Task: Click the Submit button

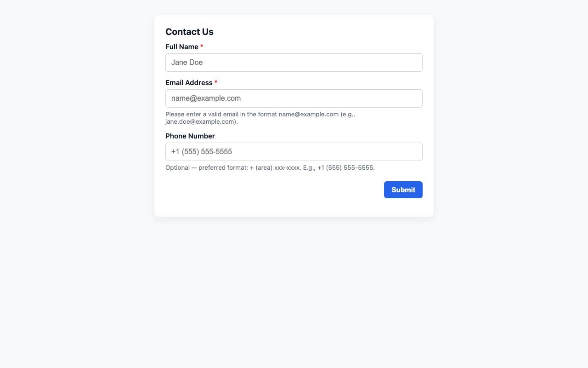Action: 403,190
